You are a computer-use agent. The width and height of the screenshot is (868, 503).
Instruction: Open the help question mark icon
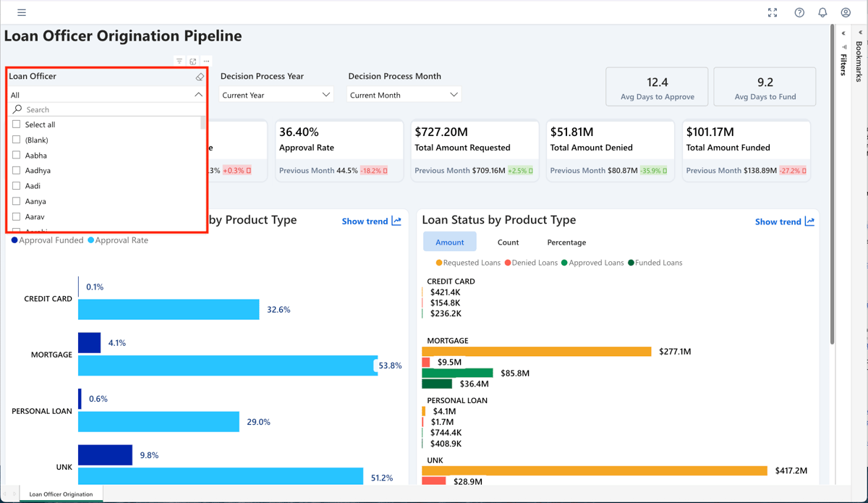799,12
